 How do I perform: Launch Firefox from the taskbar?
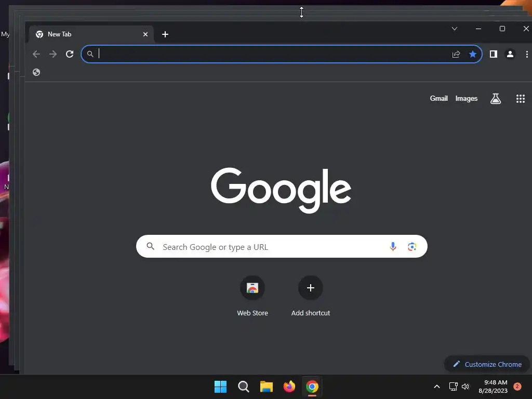coord(289,387)
